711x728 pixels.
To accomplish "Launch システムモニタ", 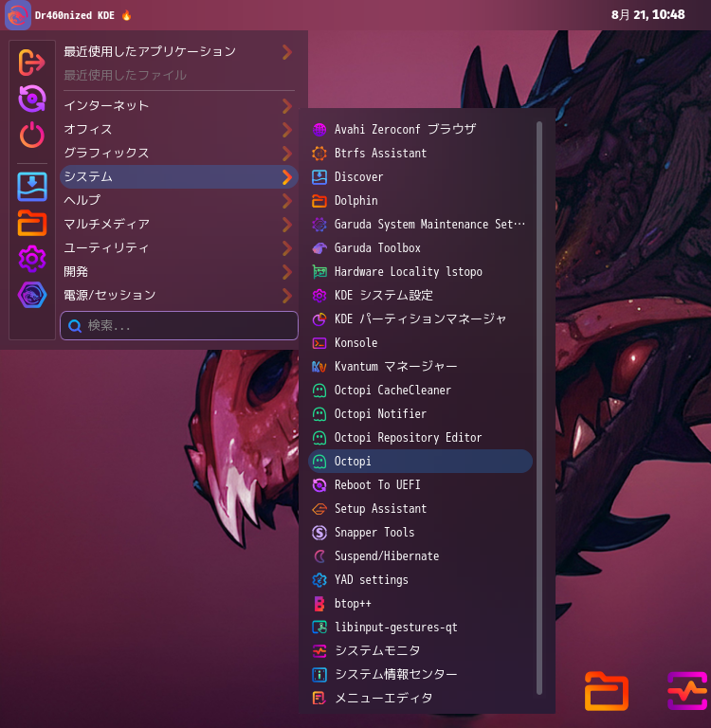I will click(x=420, y=650).
